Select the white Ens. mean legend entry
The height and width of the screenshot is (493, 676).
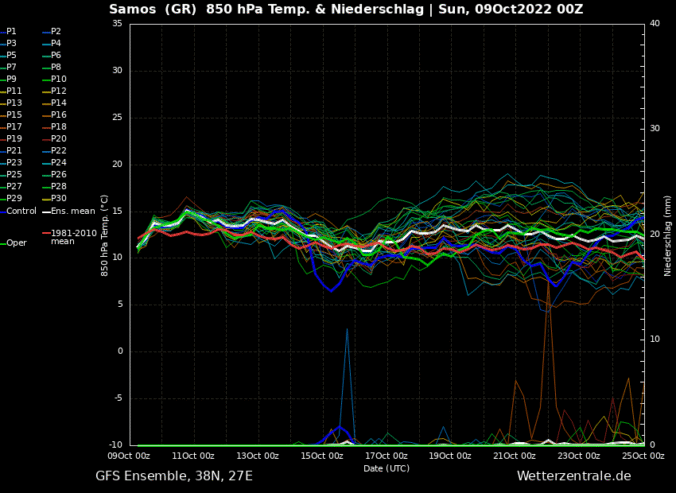(x=72, y=211)
